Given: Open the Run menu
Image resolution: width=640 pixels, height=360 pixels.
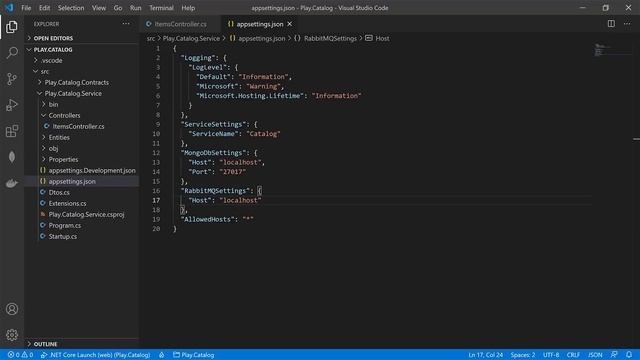Looking at the screenshot, I should 136,8.
